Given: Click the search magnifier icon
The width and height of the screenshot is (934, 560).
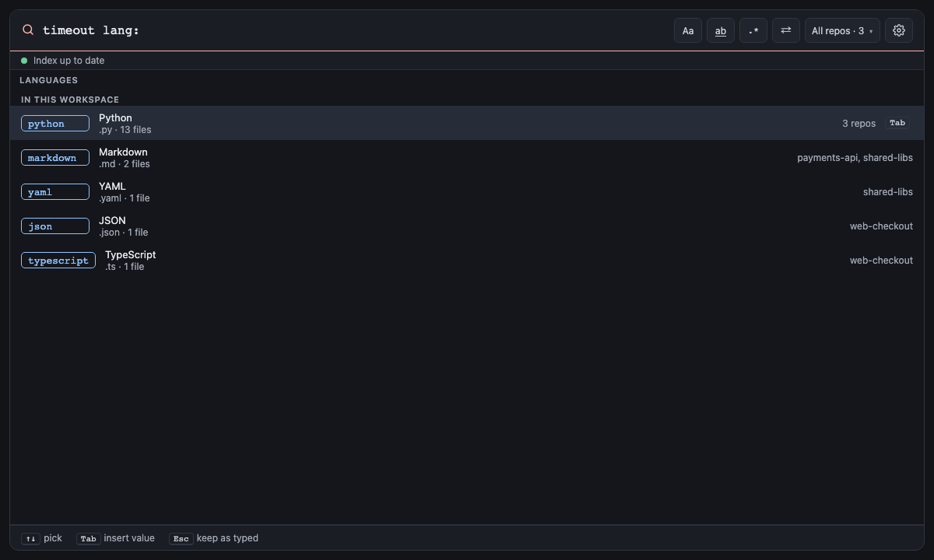Looking at the screenshot, I should pyautogui.click(x=28, y=30).
